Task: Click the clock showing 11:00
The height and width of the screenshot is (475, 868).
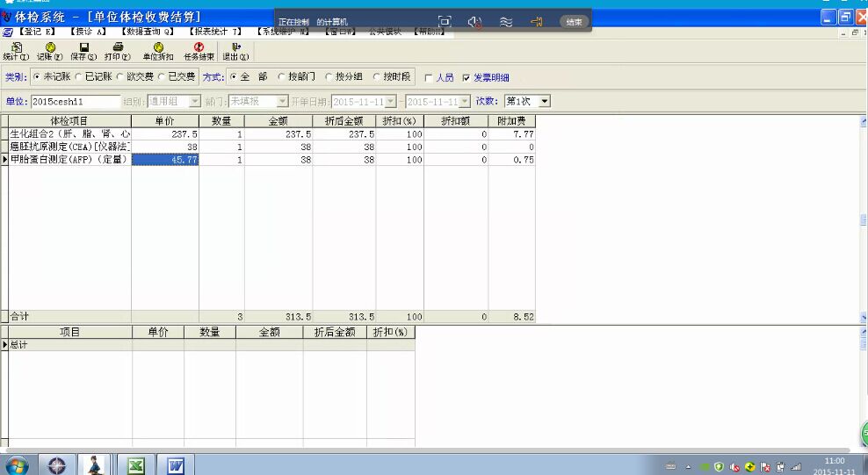Action: [835, 461]
